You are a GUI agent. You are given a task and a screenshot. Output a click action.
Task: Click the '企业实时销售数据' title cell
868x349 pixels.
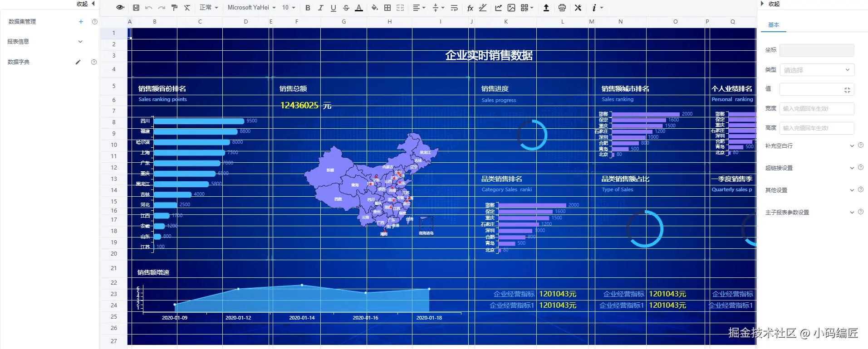pyautogui.click(x=489, y=55)
